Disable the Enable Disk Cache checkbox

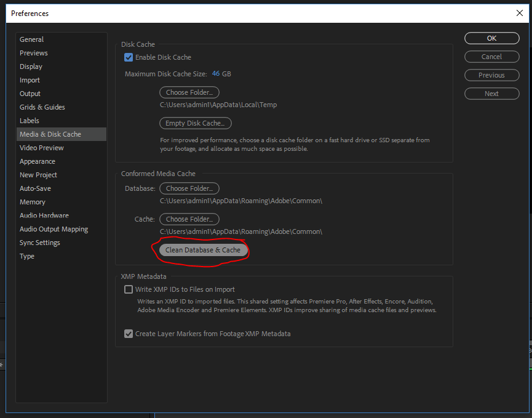point(129,57)
